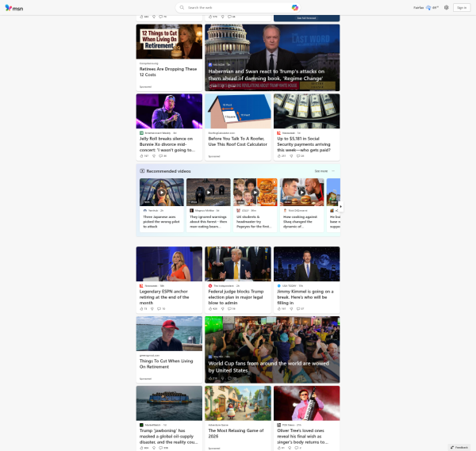This screenshot has width=476, height=451.
Task: Click the Recommended videos heading
Action: [168, 171]
